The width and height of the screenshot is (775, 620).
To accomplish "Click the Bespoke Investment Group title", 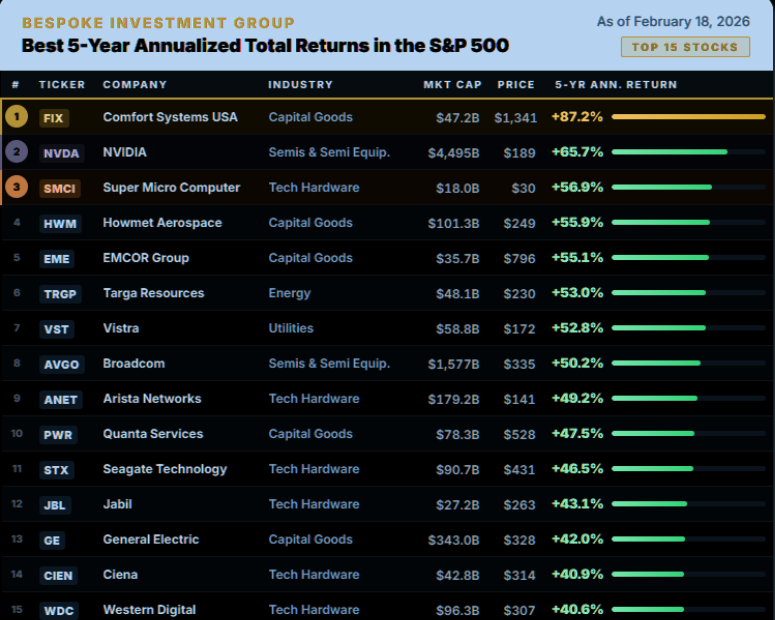I will [158, 23].
